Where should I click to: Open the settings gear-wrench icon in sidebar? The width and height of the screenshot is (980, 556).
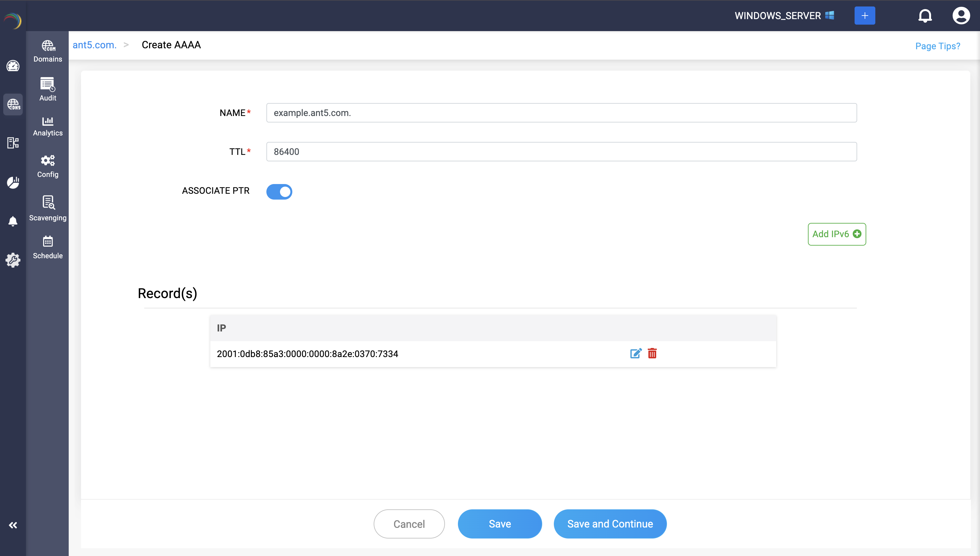[13, 260]
